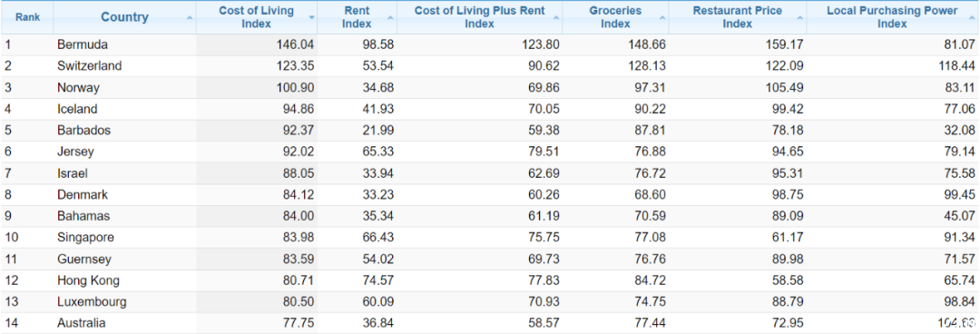Click Australia in the last row

tap(82, 323)
